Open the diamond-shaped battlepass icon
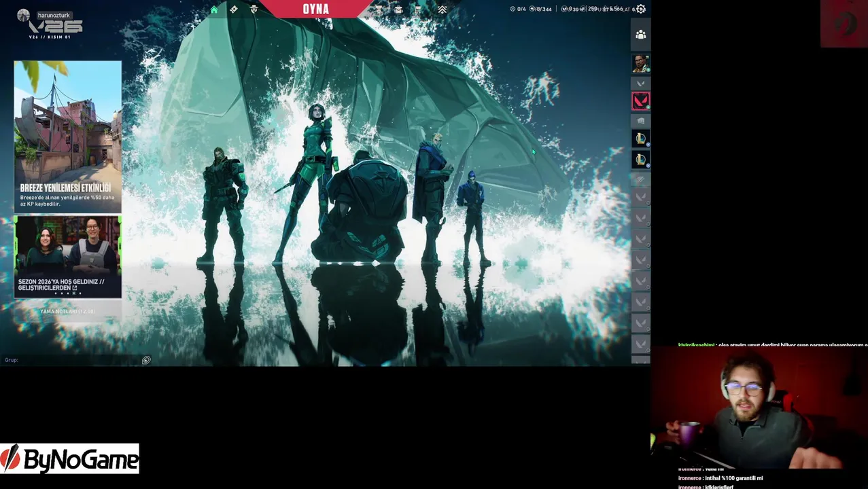This screenshot has height=489, width=868. point(234,10)
